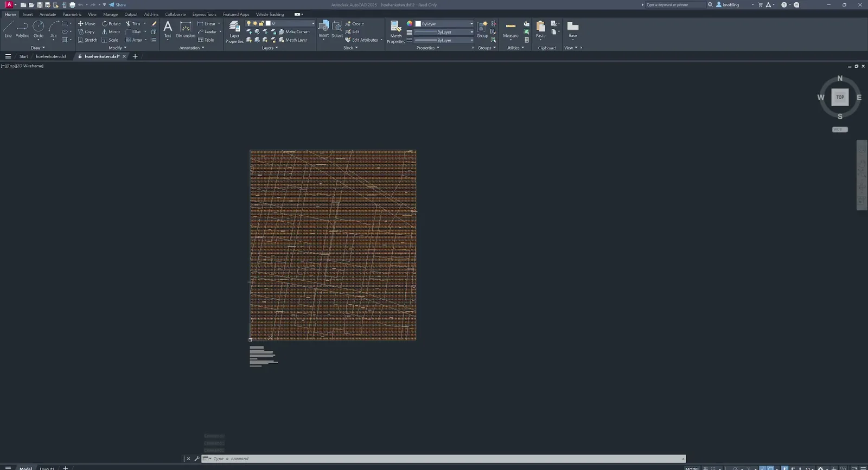
Task: Switch MODEL space toggle in status bar
Action: (x=692, y=468)
